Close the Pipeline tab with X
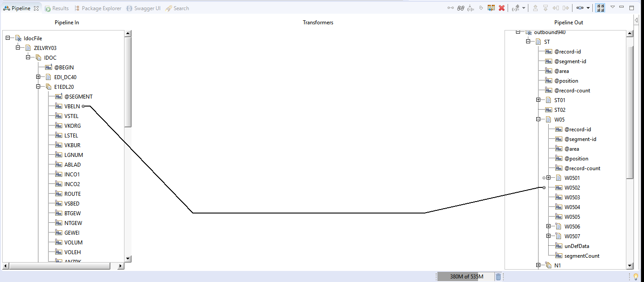The width and height of the screenshot is (644, 282). click(36, 8)
